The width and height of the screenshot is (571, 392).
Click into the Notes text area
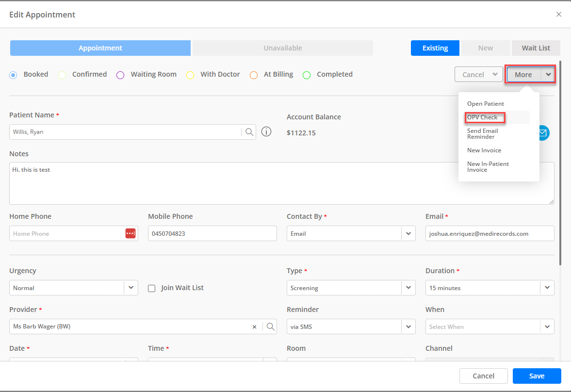point(282,183)
